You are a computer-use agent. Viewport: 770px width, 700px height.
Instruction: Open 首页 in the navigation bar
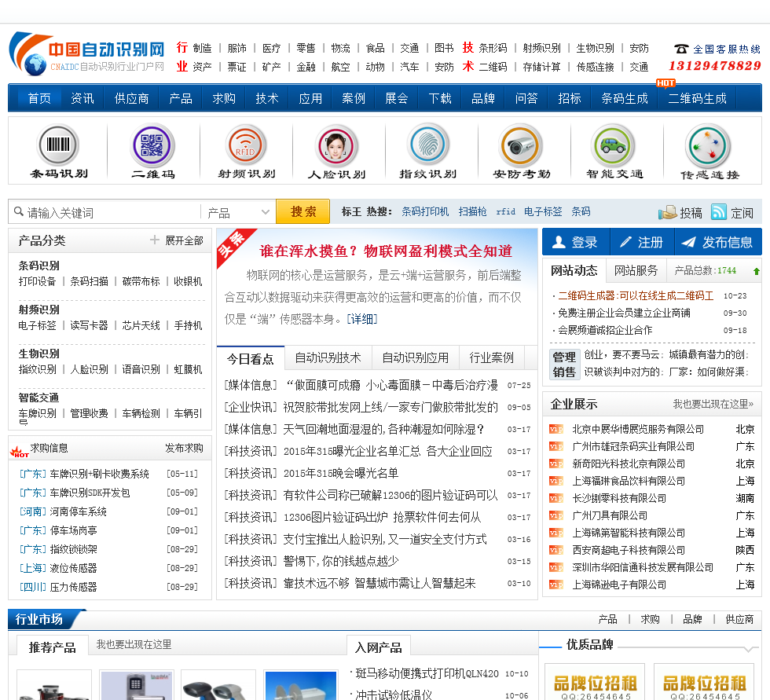point(39,99)
